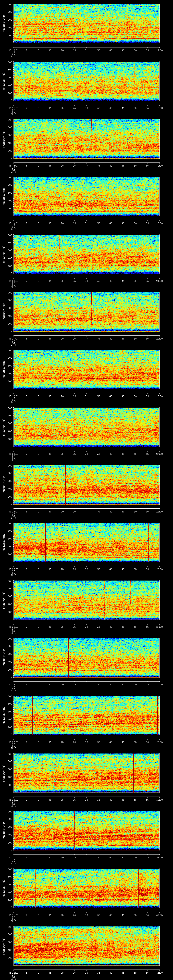Click the spectrogram panel starting at 15:20:00
173x980 pixels.
[x=86, y=254]
